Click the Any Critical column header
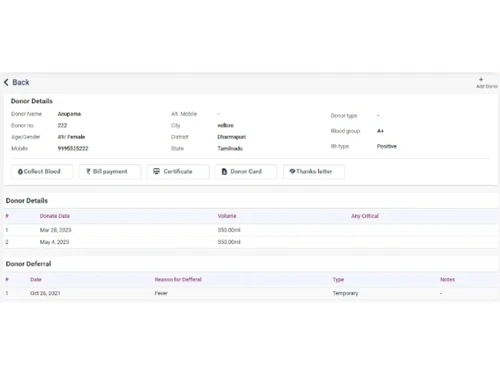This screenshot has height=375, width=500. (365, 216)
